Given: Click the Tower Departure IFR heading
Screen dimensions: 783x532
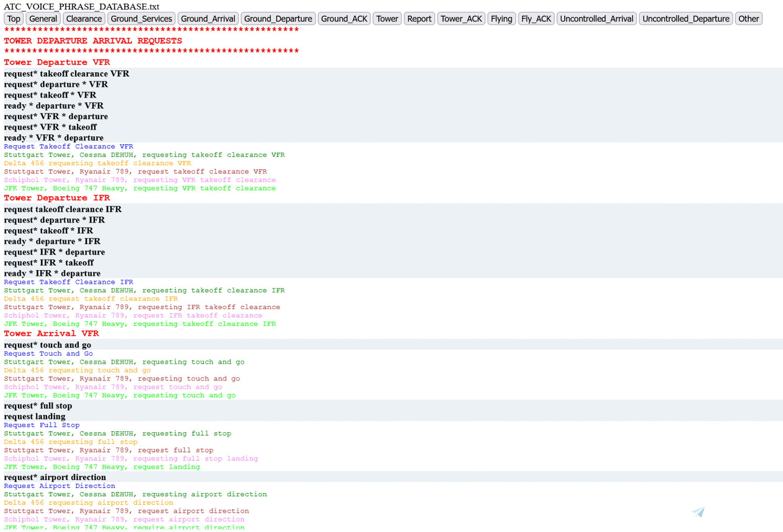Looking at the screenshot, I should tap(57, 198).
